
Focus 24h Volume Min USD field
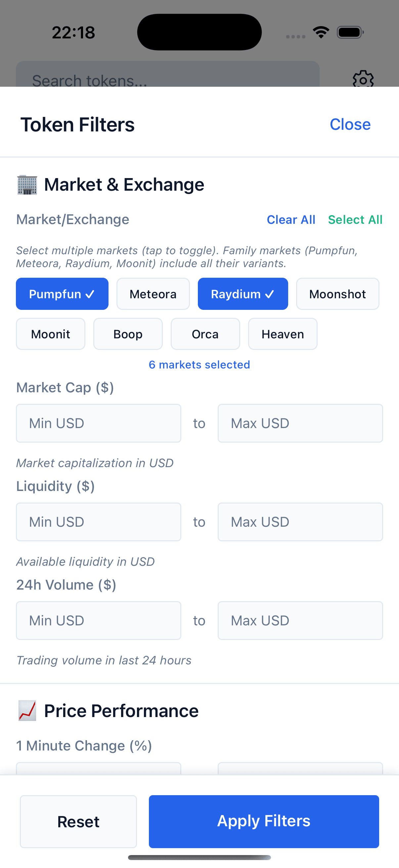(x=99, y=621)
